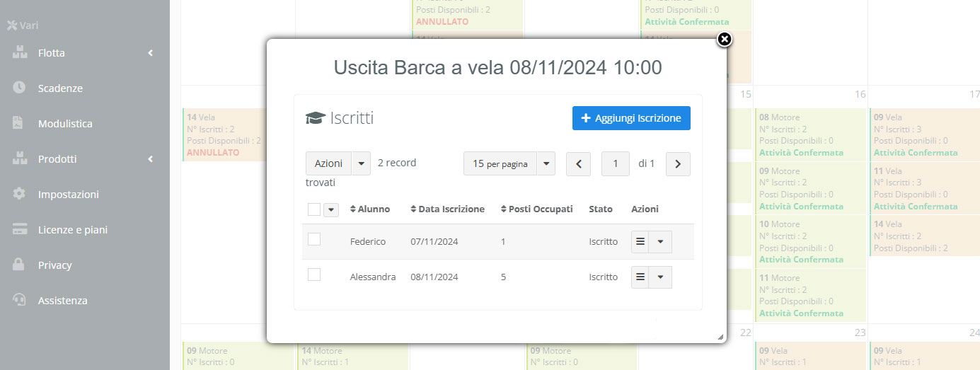Screen dimensions: 980x370
Task: Click the Modulistica document icon
Action: click(x=19, y=123)
